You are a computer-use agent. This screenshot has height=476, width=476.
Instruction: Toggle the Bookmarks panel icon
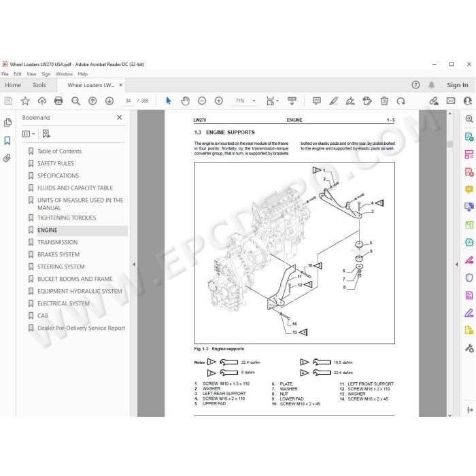[x=7, y=140]
